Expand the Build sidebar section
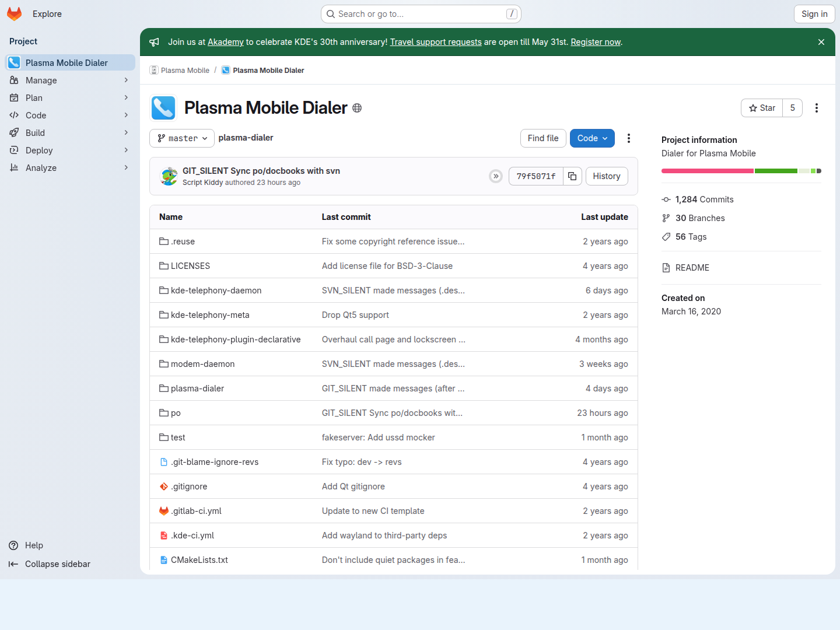This screenshot has height=630, width=840. [70, 133]
